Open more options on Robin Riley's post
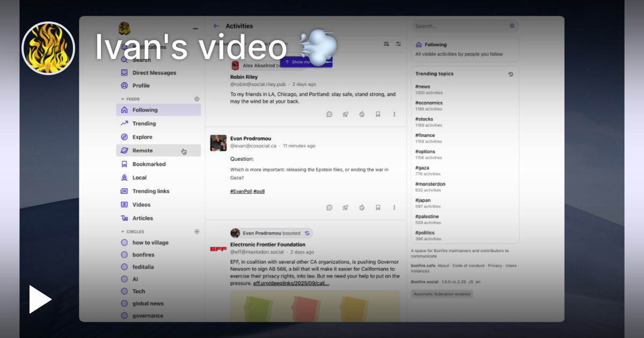644x338 pixels. (394, 114)
